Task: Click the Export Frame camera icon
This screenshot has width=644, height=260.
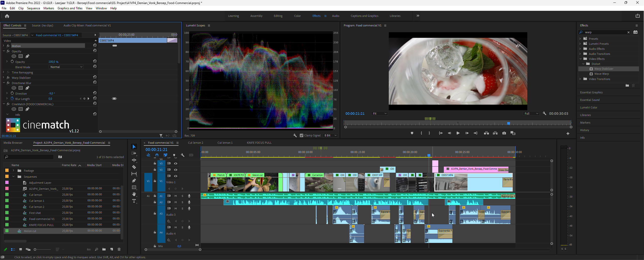Action: click(504, 133)
